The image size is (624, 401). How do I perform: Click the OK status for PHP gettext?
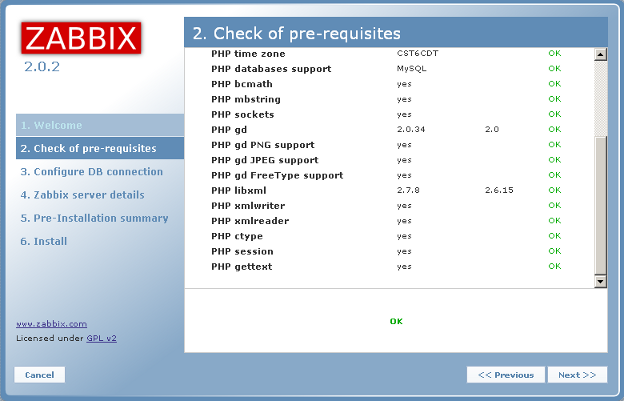(x=554, y=267)
